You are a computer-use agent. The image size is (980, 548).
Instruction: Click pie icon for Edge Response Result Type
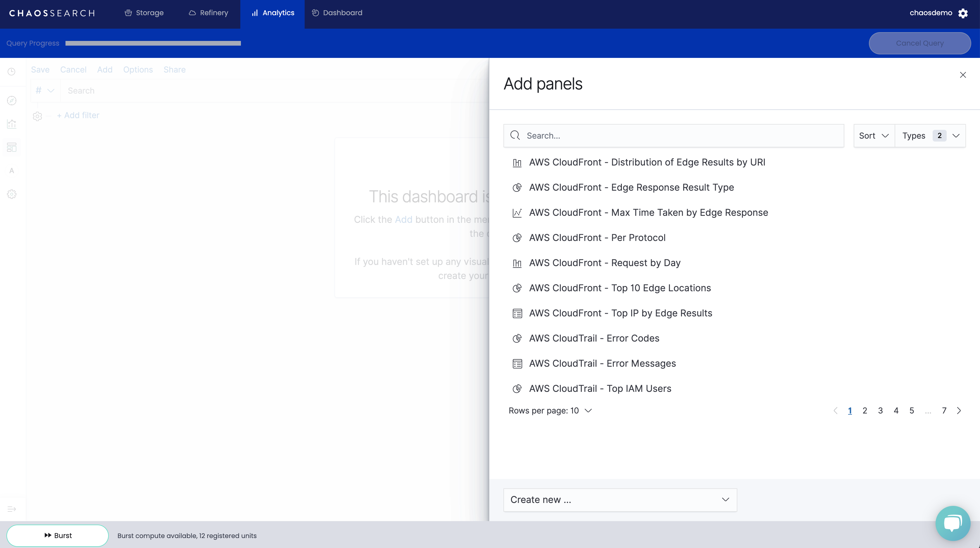(x=517, y=188)
